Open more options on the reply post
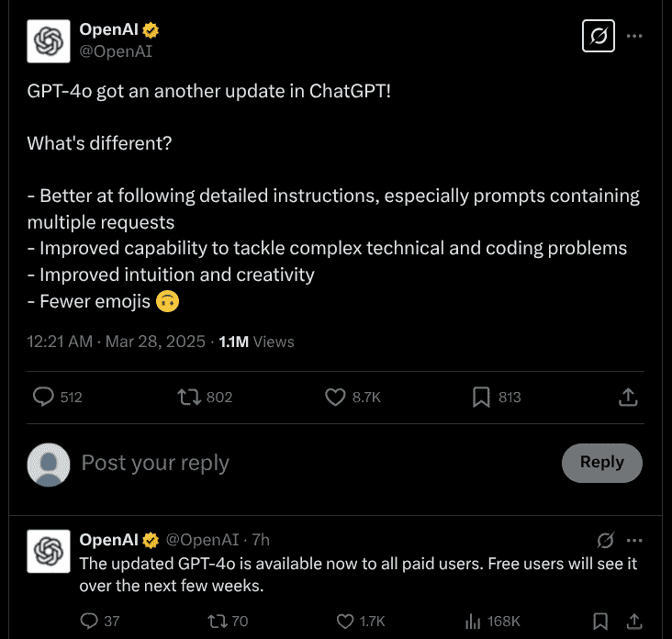Viewport: 672px width, 639px height. [634, 540]
